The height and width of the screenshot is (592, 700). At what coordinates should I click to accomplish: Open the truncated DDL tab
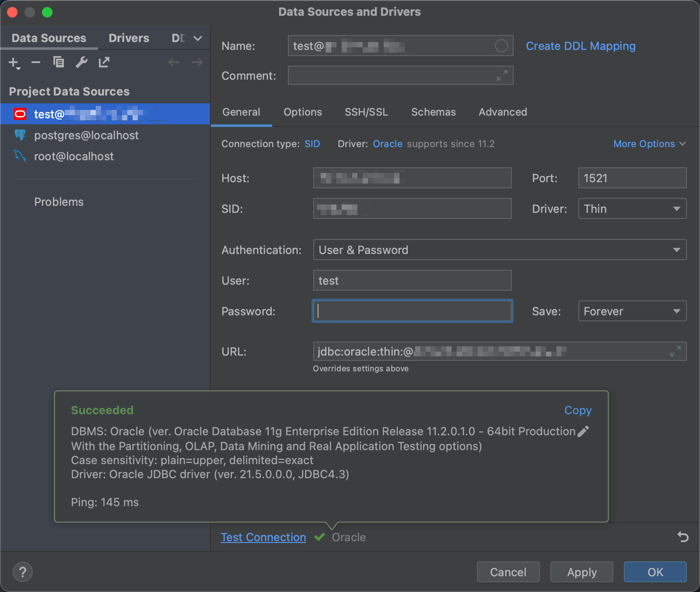[x=178, y=38]
